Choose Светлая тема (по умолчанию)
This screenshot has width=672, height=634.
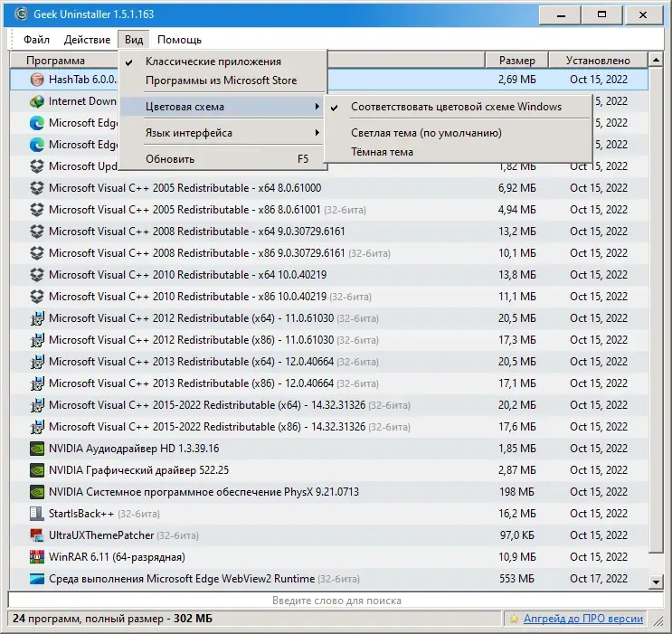(458, 133)
